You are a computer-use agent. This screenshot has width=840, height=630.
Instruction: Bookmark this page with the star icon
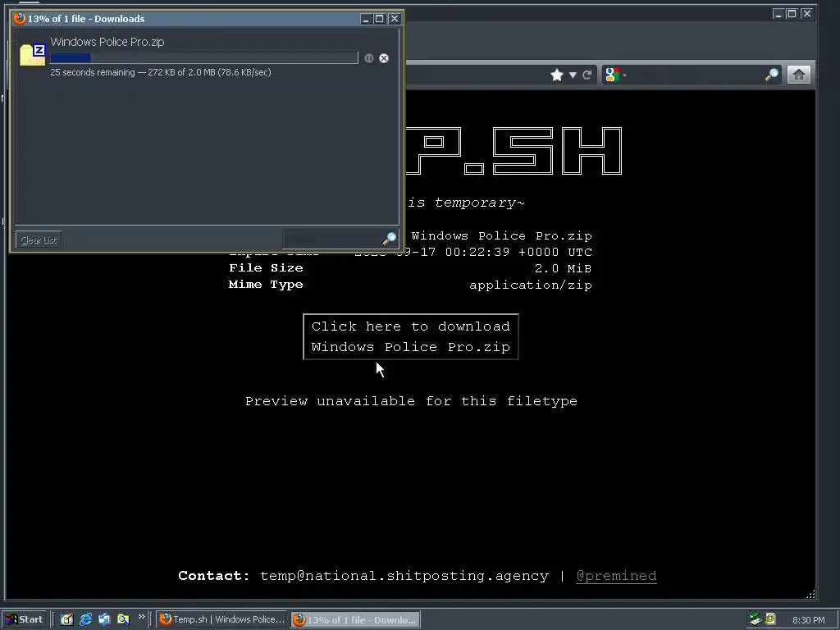tap(557, 75)
